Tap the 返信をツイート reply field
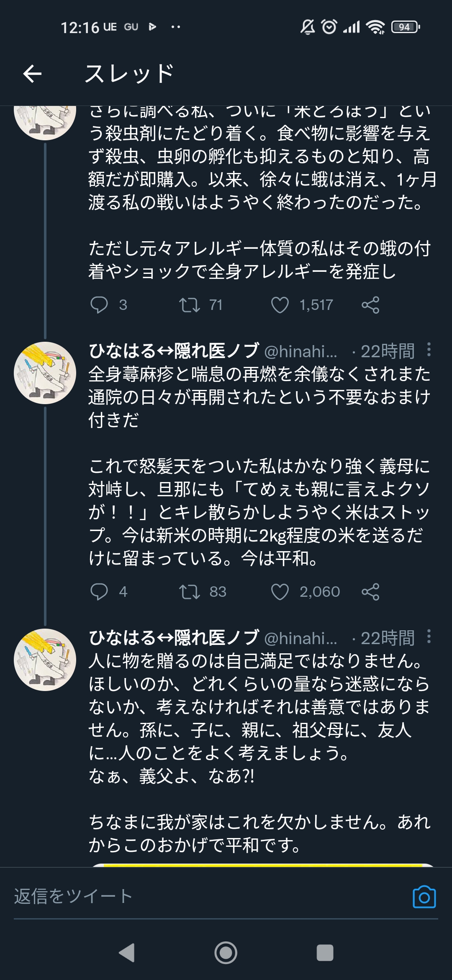The width and height of the screenshot is (452, 980). click(167, 897)
